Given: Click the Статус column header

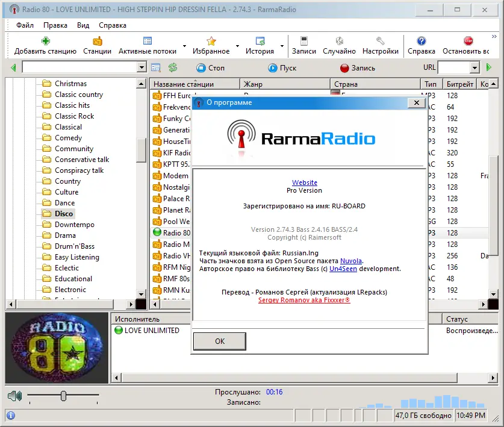Looking at the screenshot, I should click(x=470, y=319).
